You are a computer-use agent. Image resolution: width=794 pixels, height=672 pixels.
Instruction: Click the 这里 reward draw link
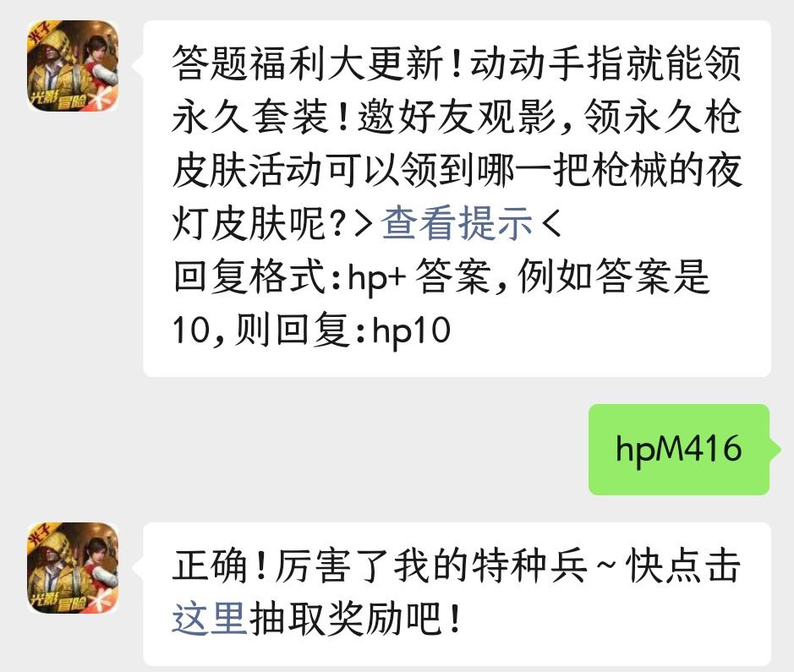point(209,619)
